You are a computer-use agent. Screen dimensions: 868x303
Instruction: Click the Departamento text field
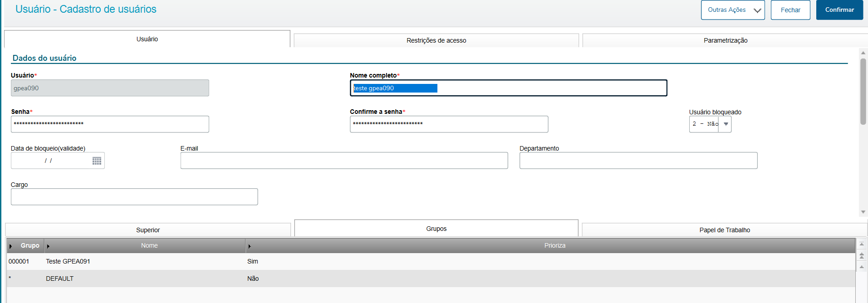638,161
